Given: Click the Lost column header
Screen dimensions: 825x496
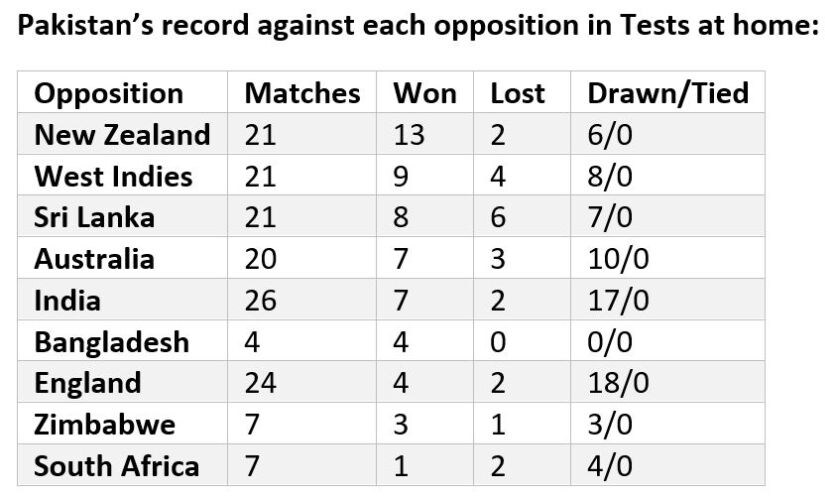Looking at the screenshot, I should [518, 93].
